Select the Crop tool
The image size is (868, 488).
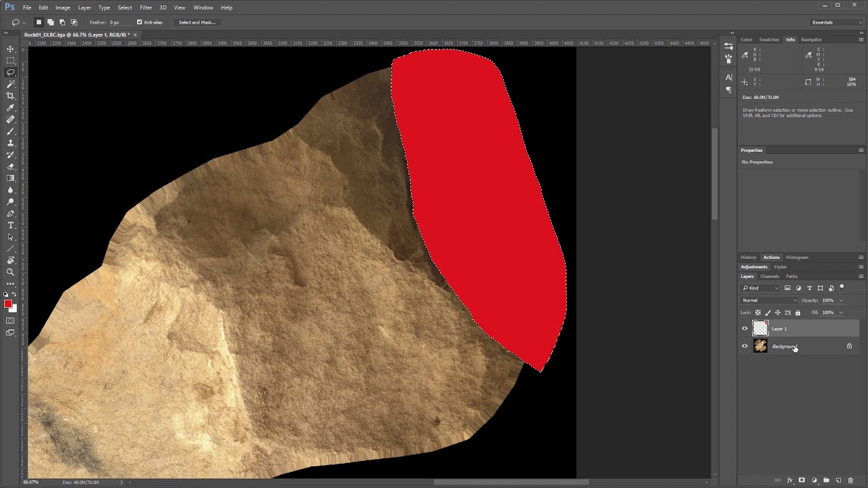(10, 96)
